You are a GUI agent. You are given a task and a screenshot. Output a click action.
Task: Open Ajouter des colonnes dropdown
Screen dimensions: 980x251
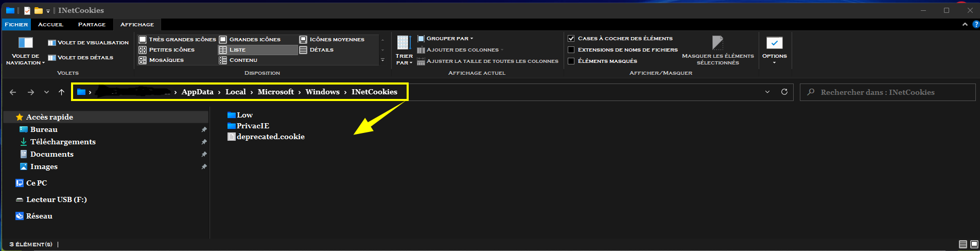click(460, 50)
